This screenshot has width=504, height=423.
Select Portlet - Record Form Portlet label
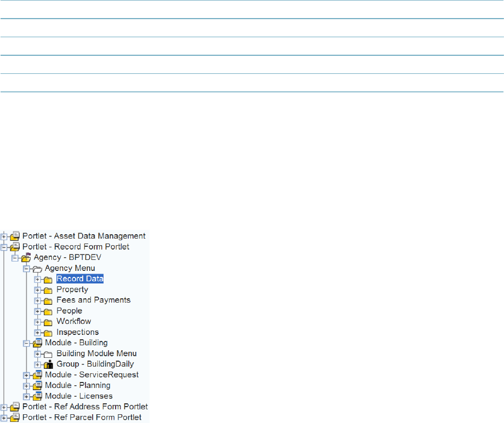click(x=76, y=247)
